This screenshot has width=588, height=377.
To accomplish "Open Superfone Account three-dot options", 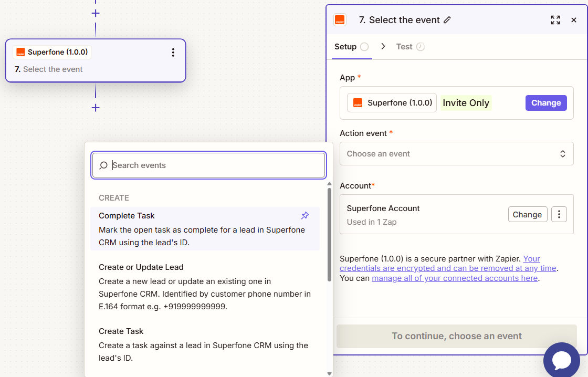I will tap(559, 214).
